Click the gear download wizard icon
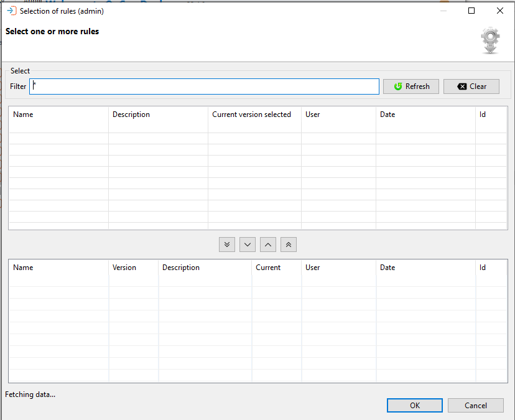The height and width of the screenshot is (420, 515). coord(490,40)
